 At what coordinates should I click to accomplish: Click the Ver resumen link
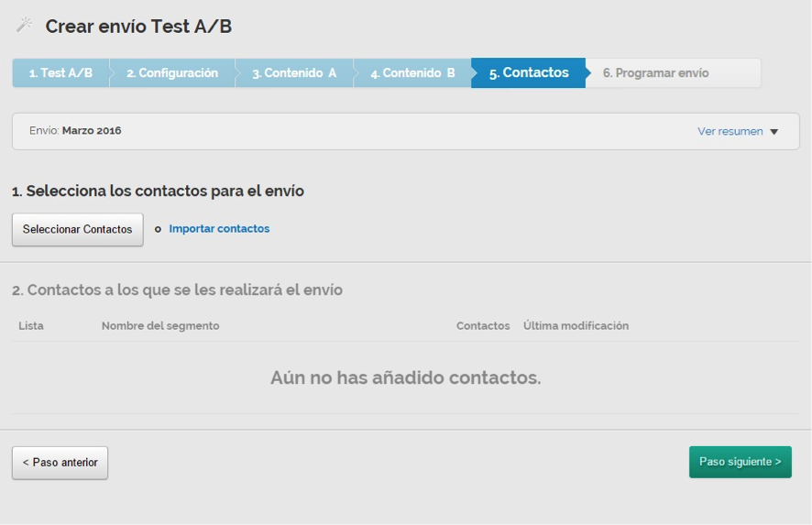pos(730,131)
